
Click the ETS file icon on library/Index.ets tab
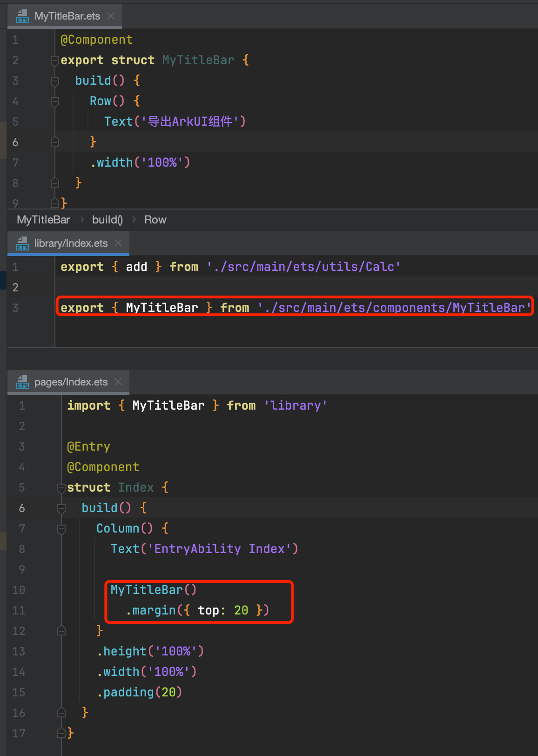22,243
